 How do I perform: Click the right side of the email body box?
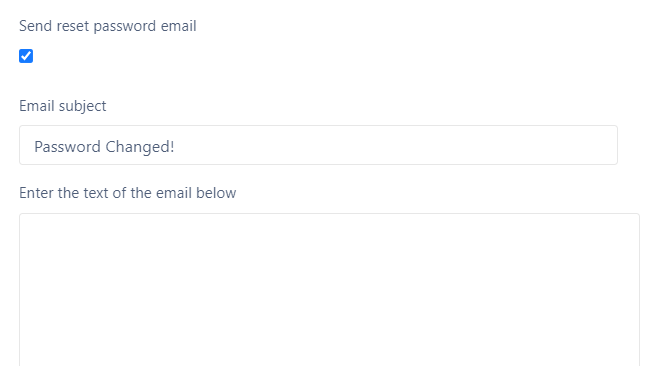[586, 290]
